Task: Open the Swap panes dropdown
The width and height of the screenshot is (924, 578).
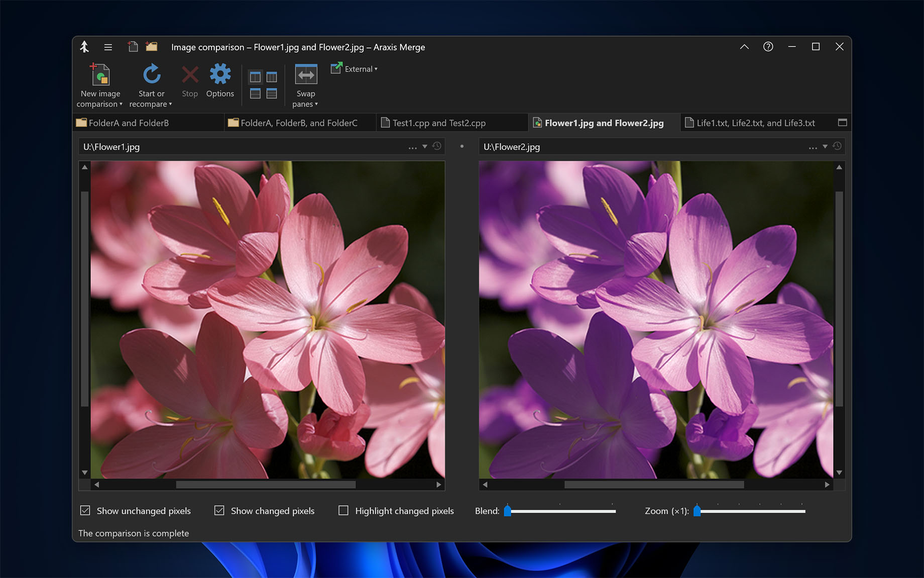Action: pos(316,104)
